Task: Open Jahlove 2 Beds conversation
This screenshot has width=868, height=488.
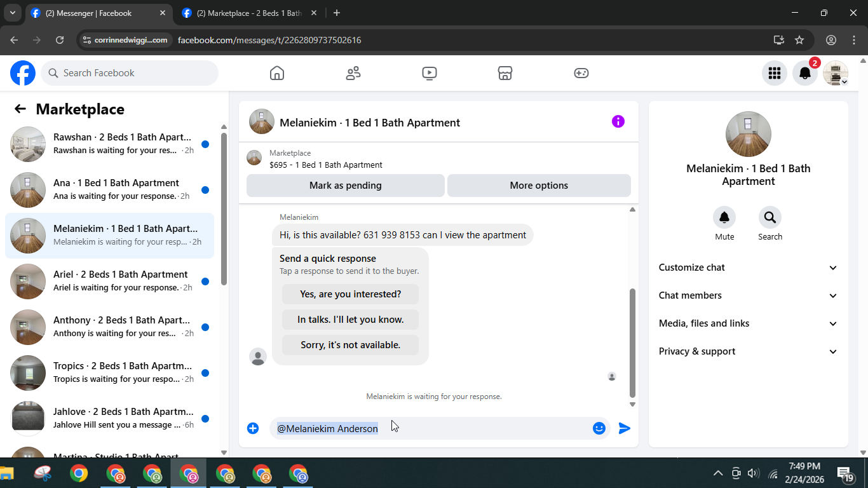Action: (109, 419)
